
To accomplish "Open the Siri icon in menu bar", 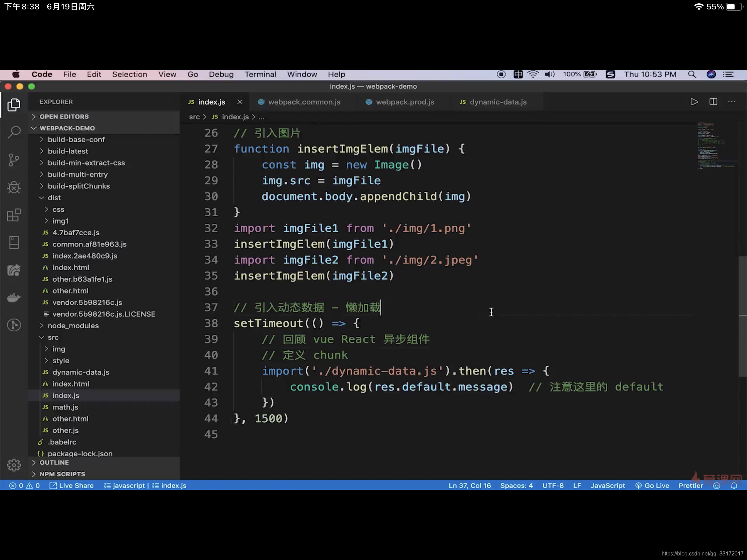I will point(711,74).
